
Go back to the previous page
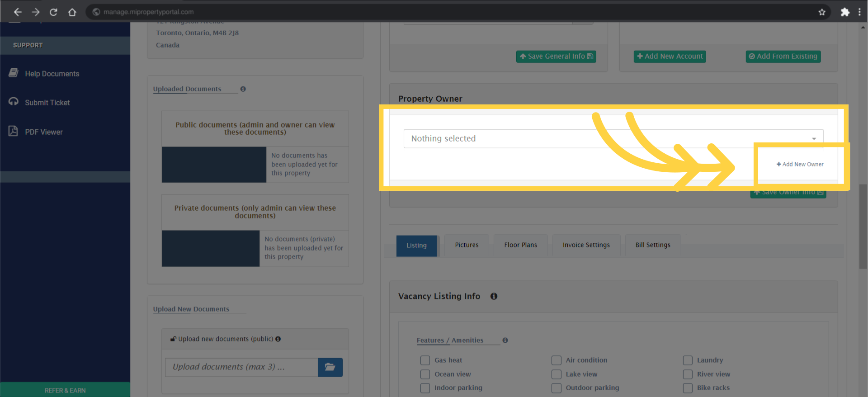tap(18, 12)
